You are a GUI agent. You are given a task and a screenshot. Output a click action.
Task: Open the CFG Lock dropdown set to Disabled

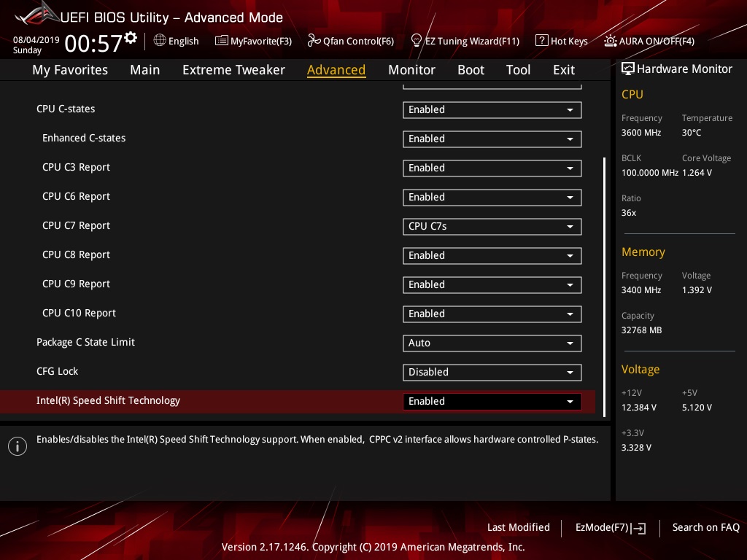click(492, 373)
